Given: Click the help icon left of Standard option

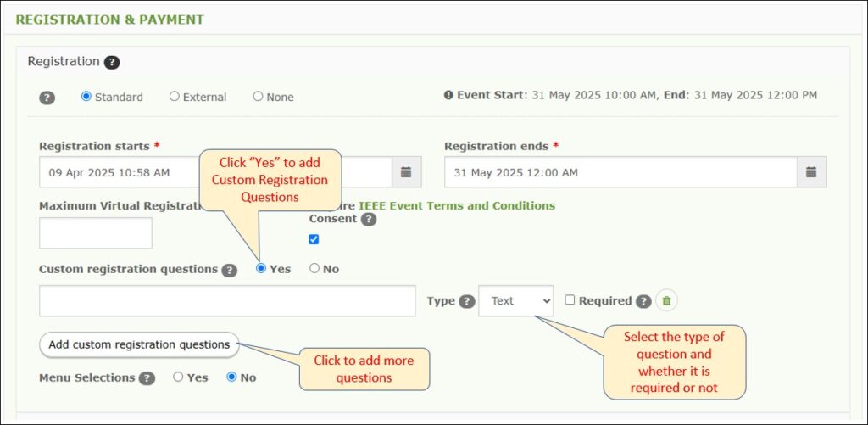Looking at the screenshot, I should coord(47,98).
